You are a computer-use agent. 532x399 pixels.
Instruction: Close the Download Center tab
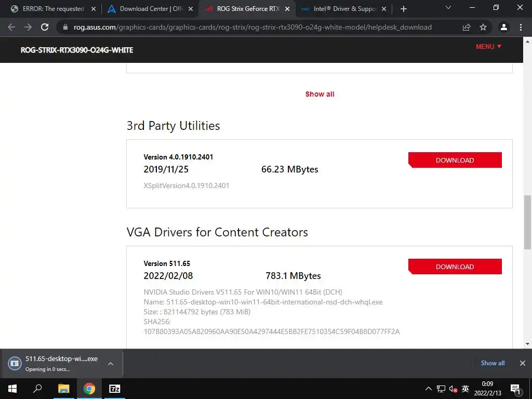191,9
